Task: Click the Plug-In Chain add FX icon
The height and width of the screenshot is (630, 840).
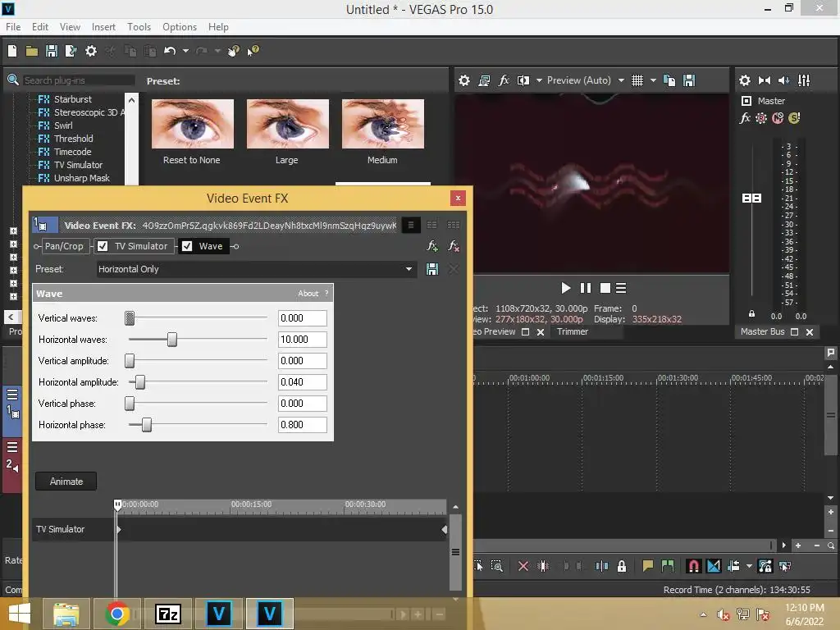Action: (432, 246)
